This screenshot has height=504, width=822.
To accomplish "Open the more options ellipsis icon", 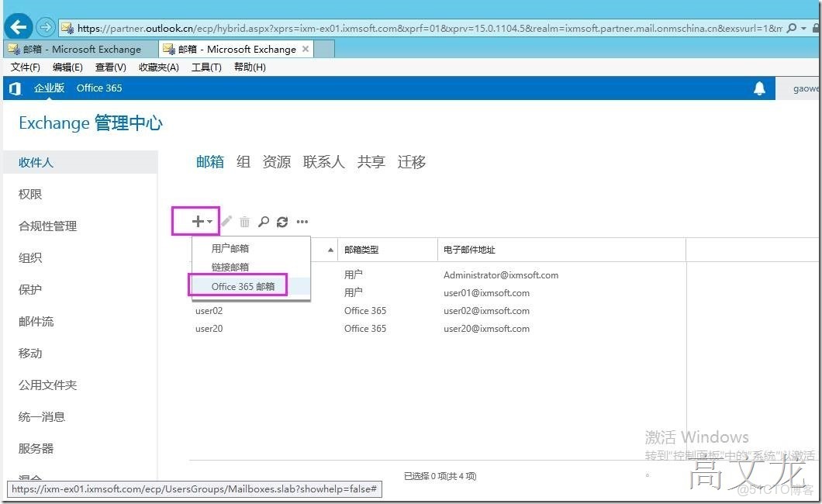I will 302,221.
